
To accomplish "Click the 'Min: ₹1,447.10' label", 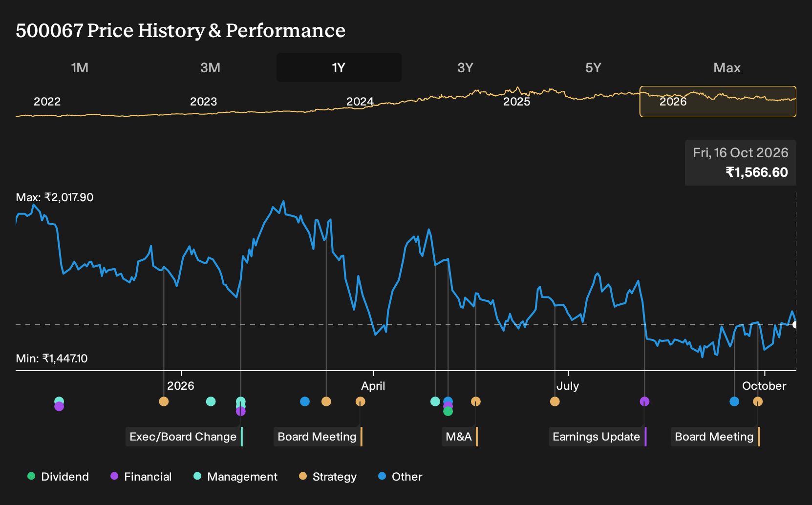I will pyautogui.click(x=52, y=358).
